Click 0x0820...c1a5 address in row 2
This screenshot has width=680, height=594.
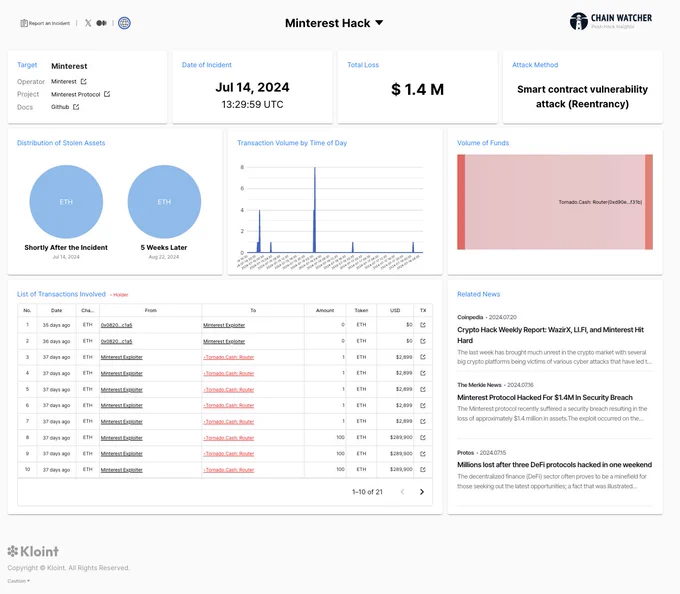click(x=116, y=342)
